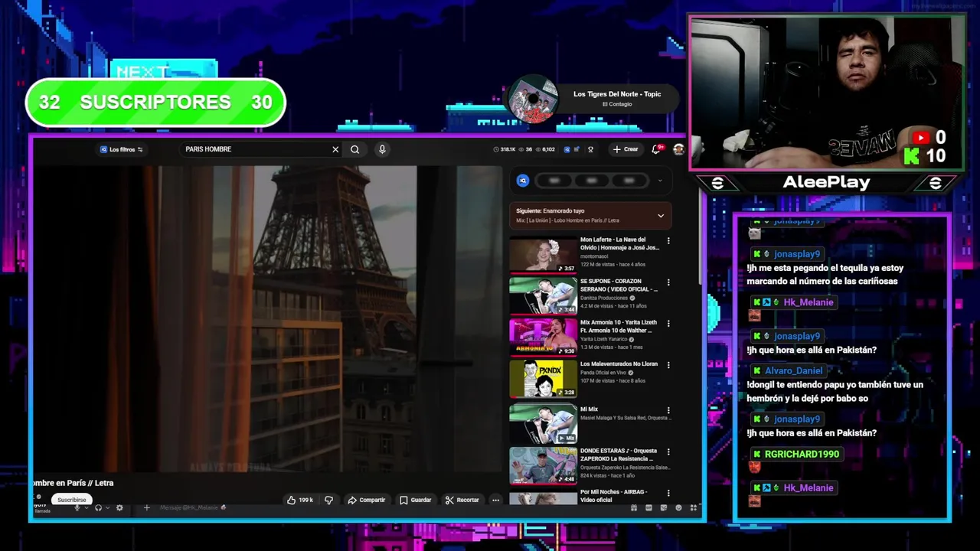Open more actions ellipsis below video

tap(495, 500)
